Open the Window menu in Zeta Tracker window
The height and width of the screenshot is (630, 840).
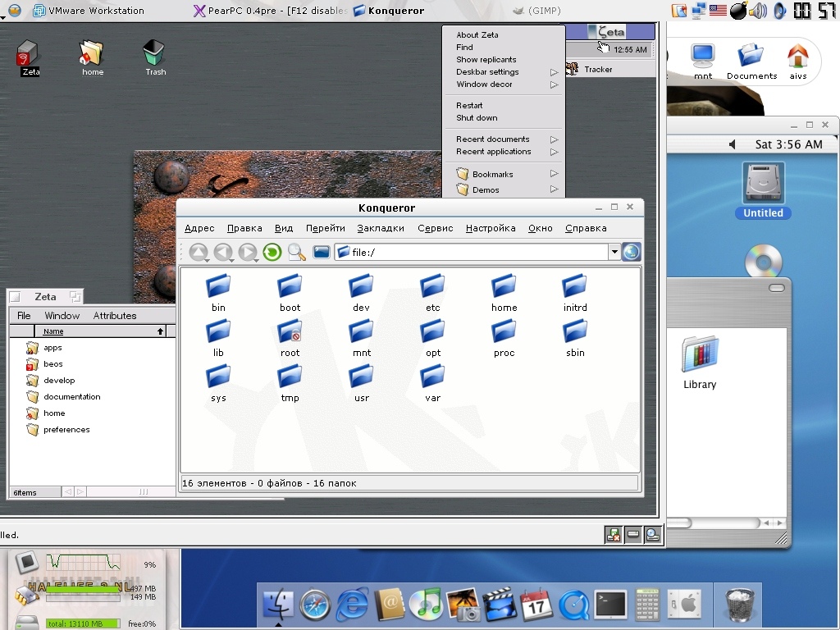click(62, 316)
